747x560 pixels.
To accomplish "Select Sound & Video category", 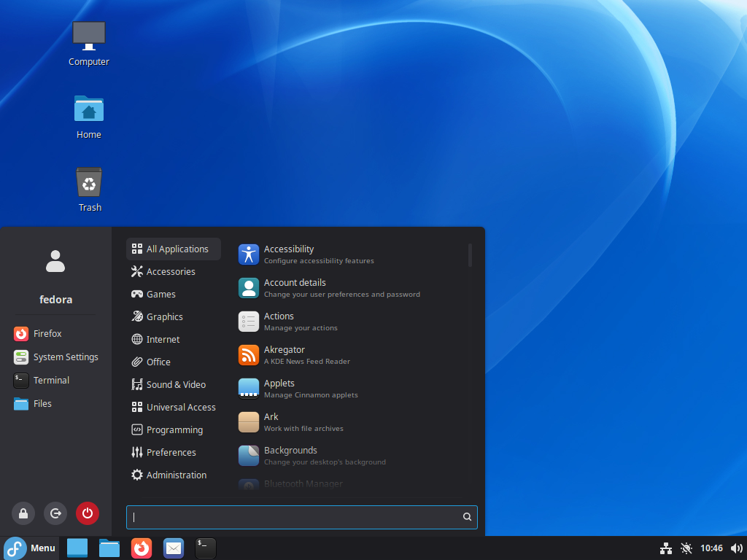I will pyautogui.click(x=174, y=385).
